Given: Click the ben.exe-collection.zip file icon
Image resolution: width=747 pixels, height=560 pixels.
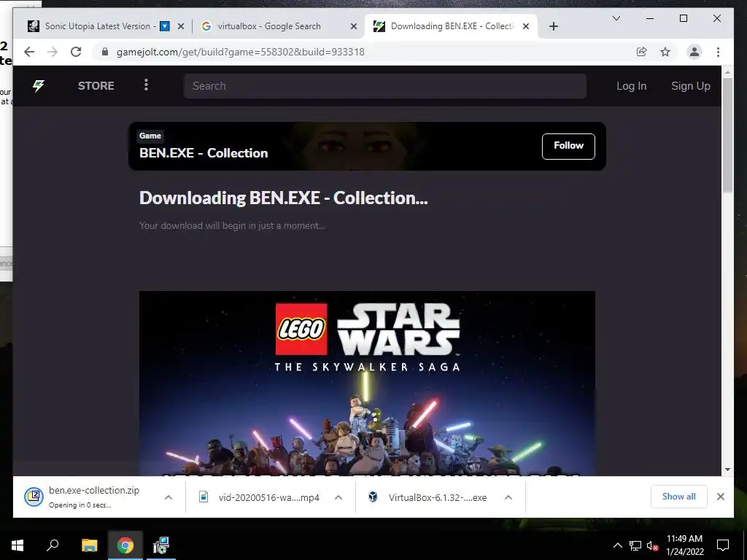Looking at the screenshot, I should [34, 497].
